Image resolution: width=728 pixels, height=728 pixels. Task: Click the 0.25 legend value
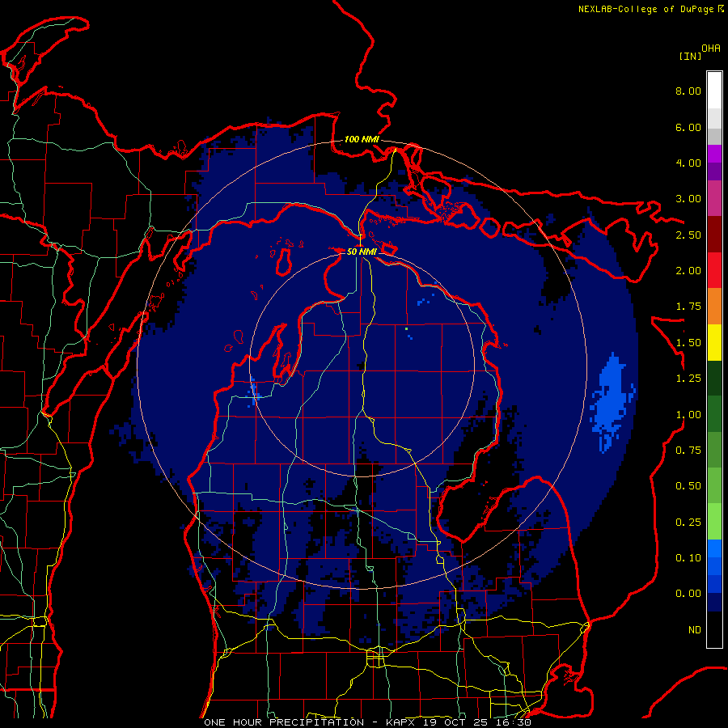[x=688, y=523]
